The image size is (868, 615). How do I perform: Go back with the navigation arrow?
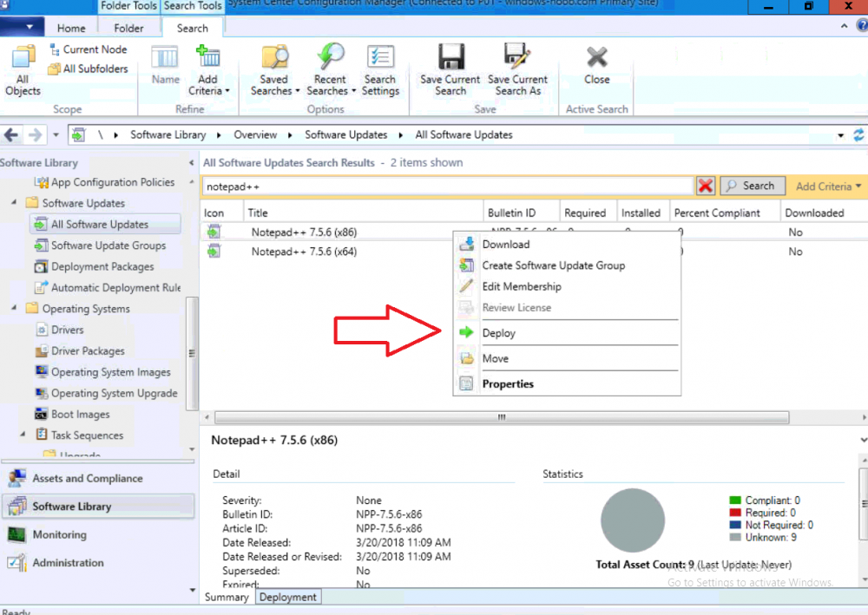[x=11, y=135]
